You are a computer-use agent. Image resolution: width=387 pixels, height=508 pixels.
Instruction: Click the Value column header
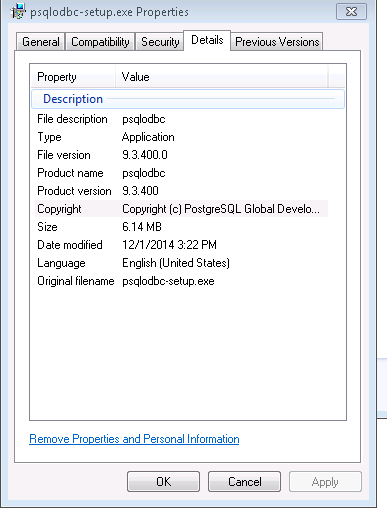pyautogui.click(x=222, y=77)
